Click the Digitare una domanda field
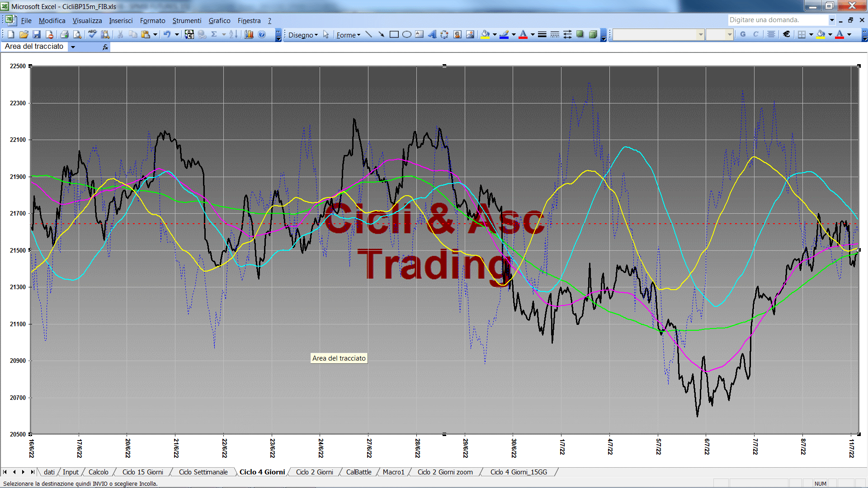This screenshot has height=488, width=868. coord(778,20)
